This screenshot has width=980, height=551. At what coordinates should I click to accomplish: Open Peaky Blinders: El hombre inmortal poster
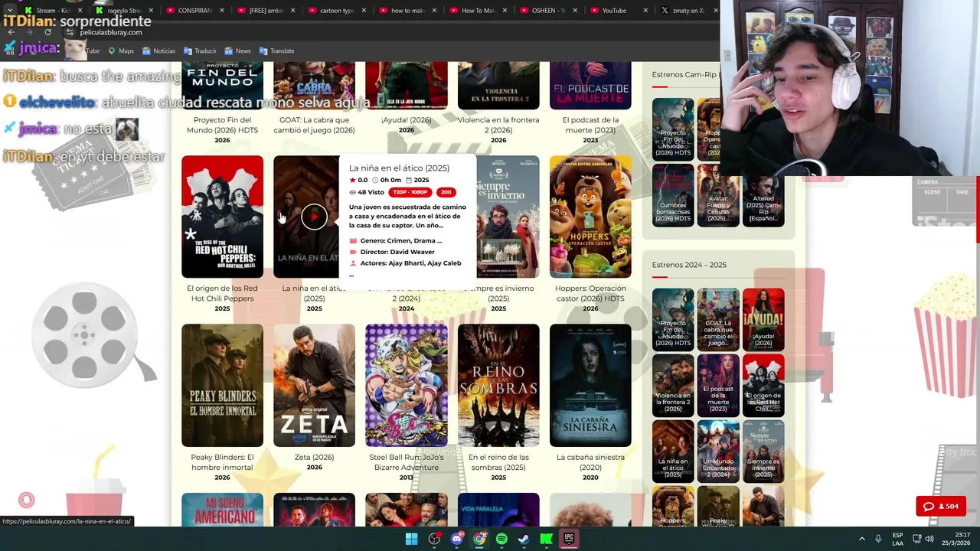pyautogui.click(x=222, y=385)
